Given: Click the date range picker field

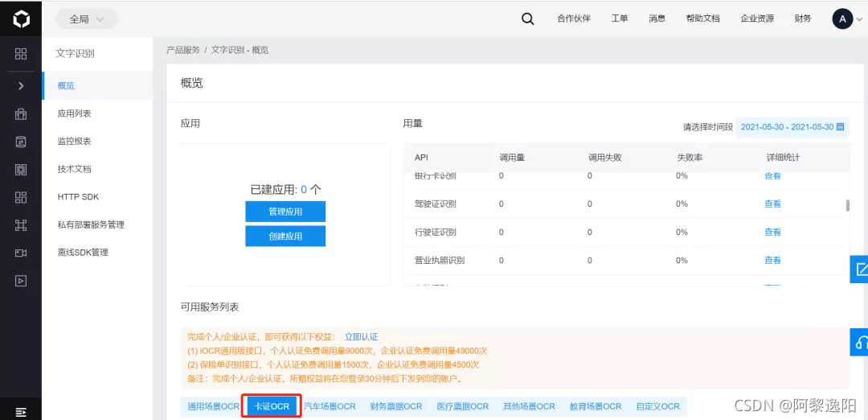Looking at the screenshot, I should tap(792, 126).
